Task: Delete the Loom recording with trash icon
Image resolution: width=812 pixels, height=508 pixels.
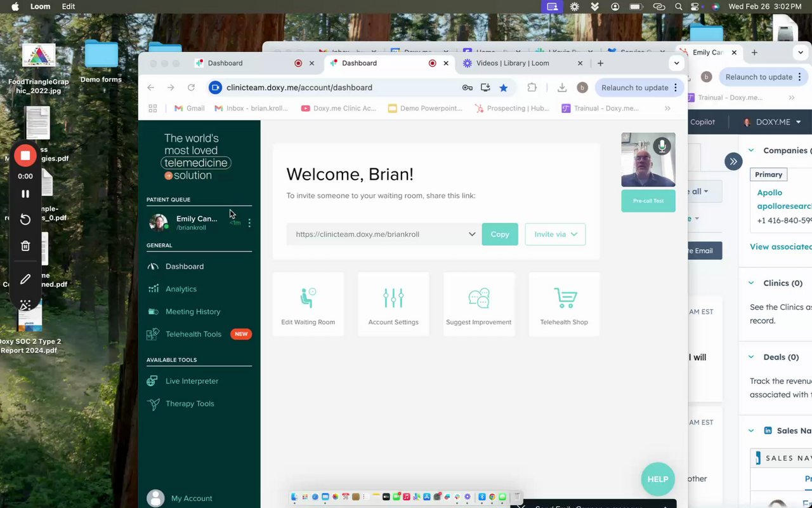Action: (x=25, y=246)
